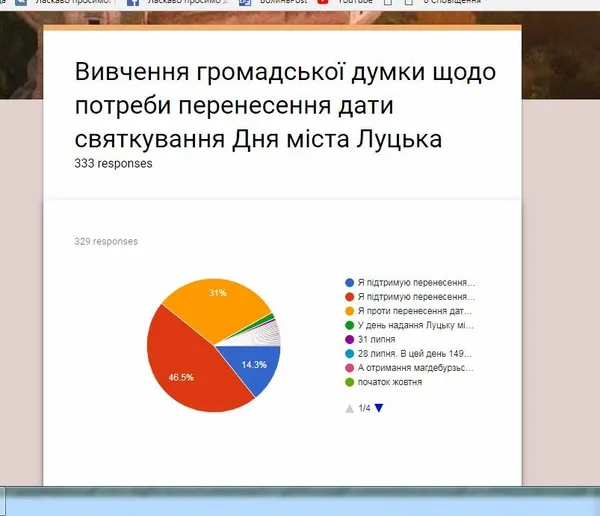Click the dark green legend dot
Screen dimensions: 600x516
pos(349,325)
